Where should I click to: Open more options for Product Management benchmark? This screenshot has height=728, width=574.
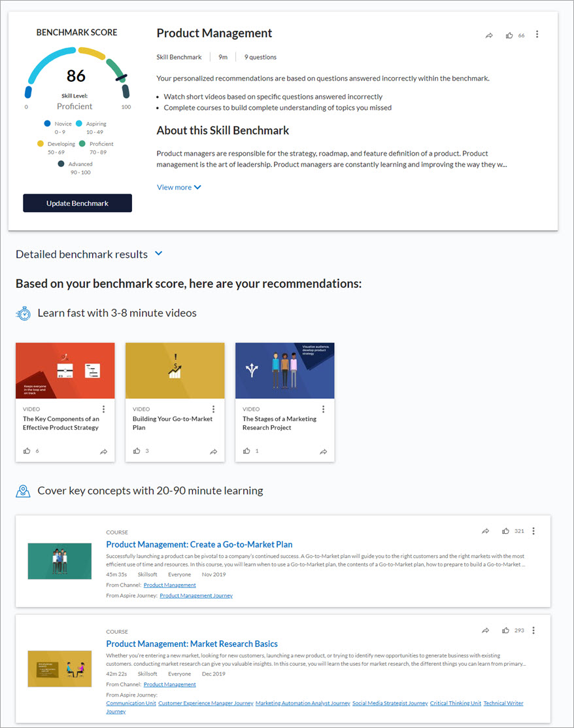(x=537, y=35)
